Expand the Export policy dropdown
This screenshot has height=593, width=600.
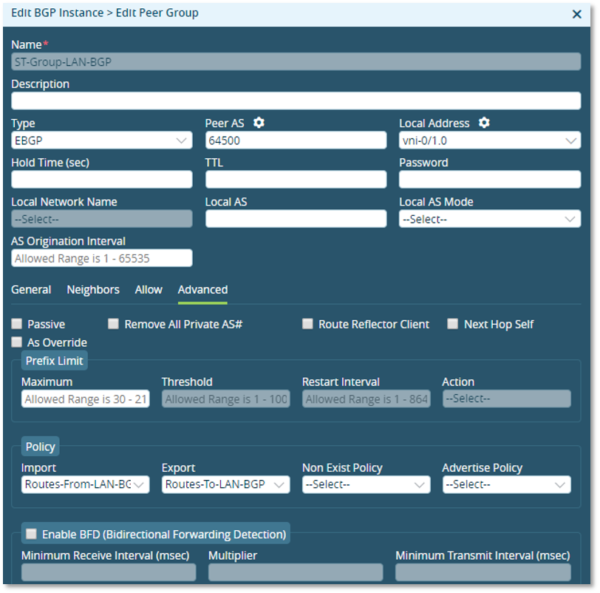[x=225, y=485]
